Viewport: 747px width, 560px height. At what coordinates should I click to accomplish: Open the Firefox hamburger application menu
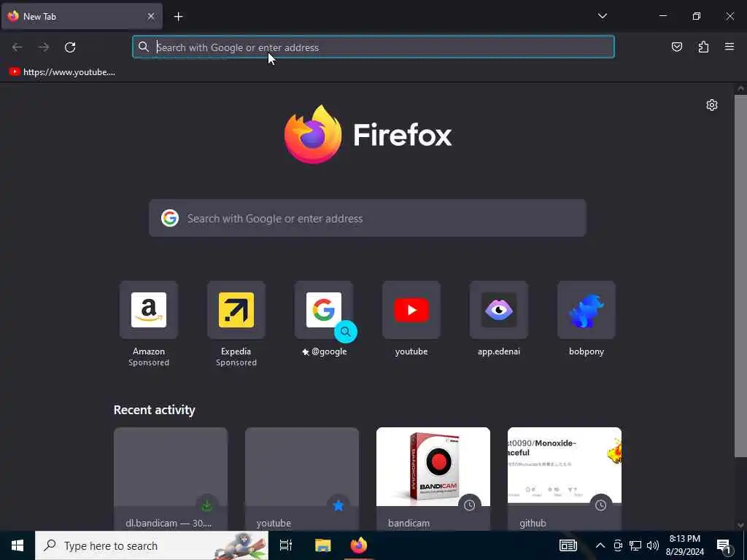(x=729, y=47)
